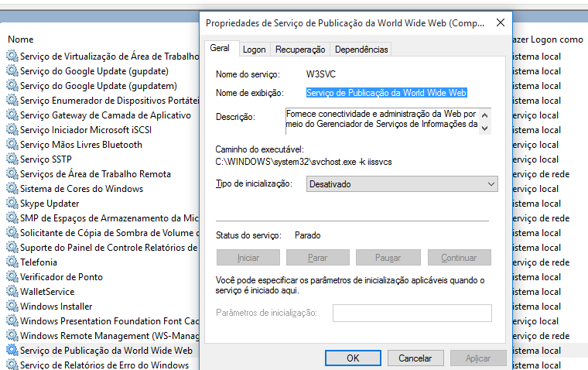The image size is (588, 370).
Task: Click the gear icon beside Telefonia service
Action: click(12, 262)
